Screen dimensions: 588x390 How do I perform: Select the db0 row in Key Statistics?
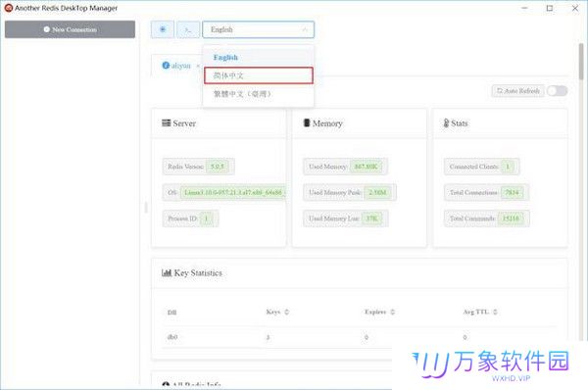pos(359,337)
